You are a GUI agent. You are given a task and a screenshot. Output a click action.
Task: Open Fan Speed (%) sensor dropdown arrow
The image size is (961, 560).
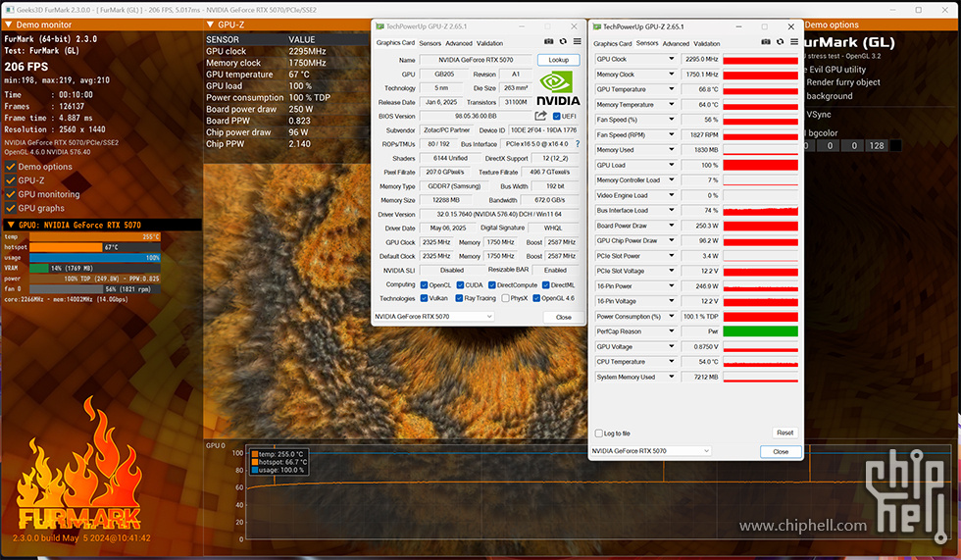coord(671,120)
